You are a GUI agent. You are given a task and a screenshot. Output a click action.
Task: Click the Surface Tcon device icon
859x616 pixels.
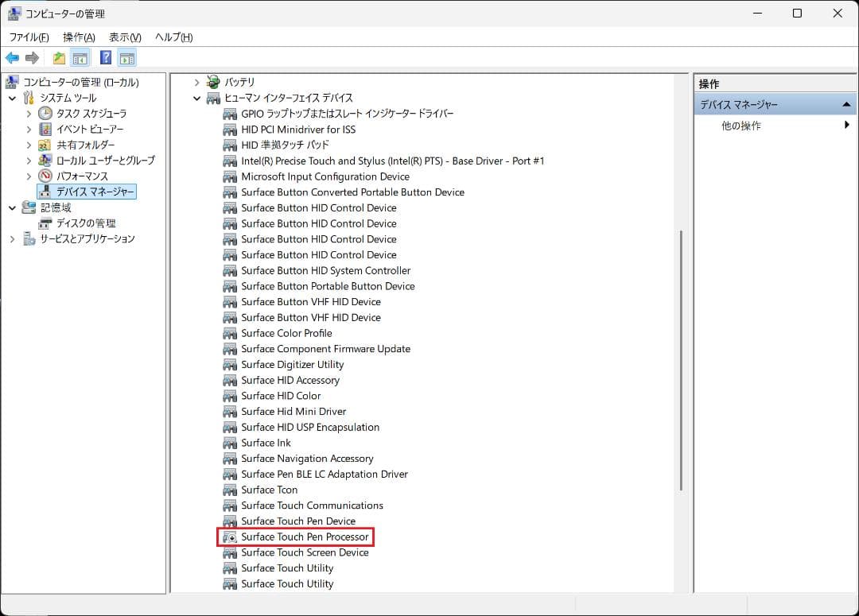[x=230, y=490]
